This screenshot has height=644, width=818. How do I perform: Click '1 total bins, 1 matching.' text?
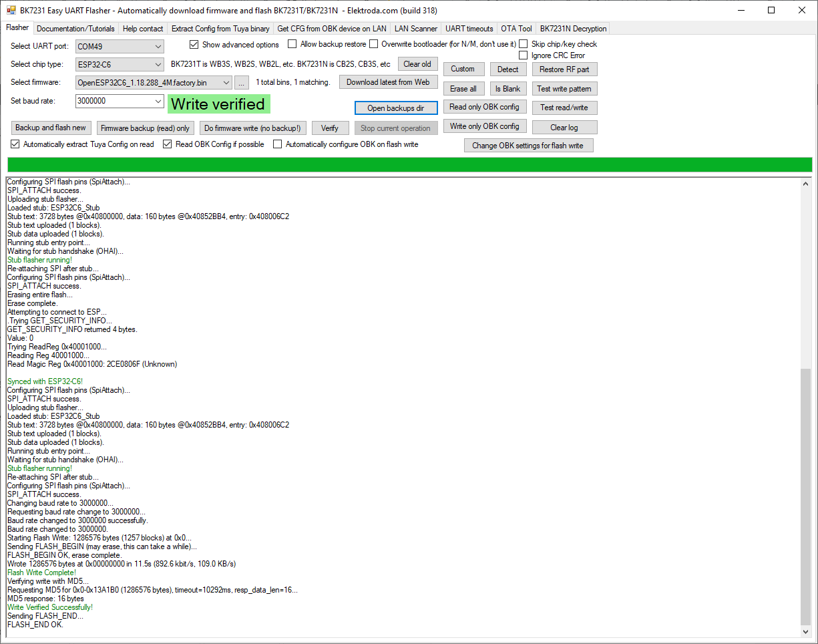pos(293,82)
